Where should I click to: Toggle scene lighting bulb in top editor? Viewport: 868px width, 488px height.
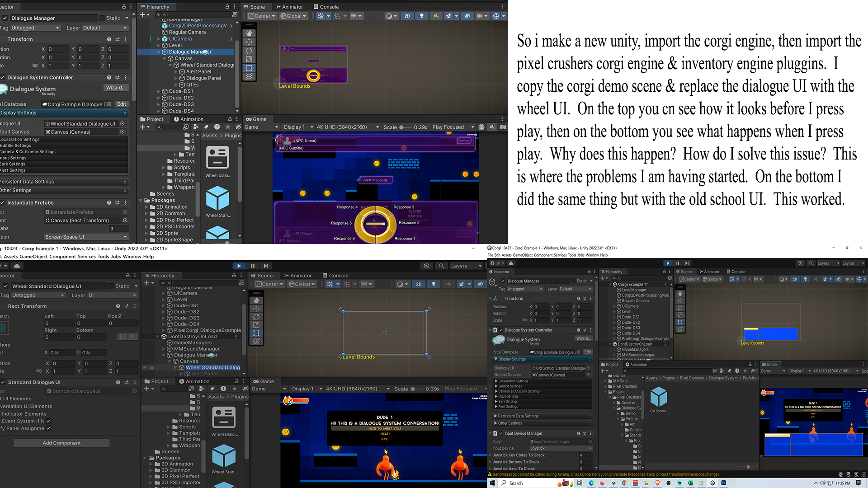[x=422, y=16]
